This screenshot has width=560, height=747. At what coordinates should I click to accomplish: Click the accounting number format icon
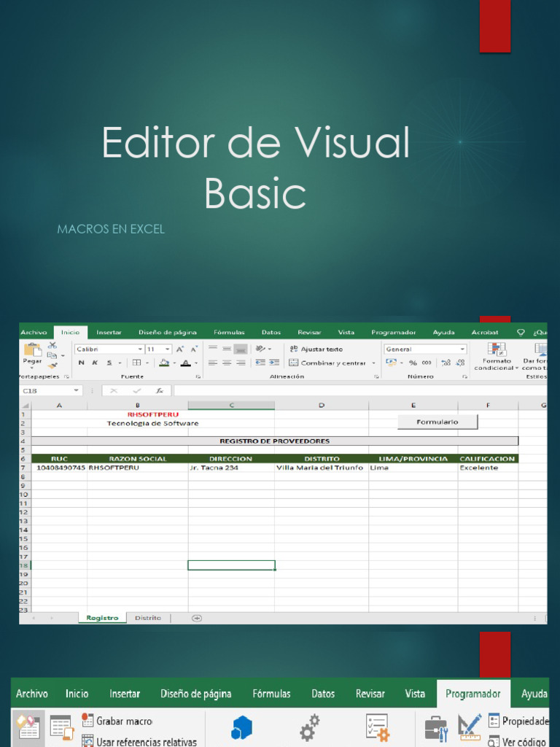tap(391, 363)
